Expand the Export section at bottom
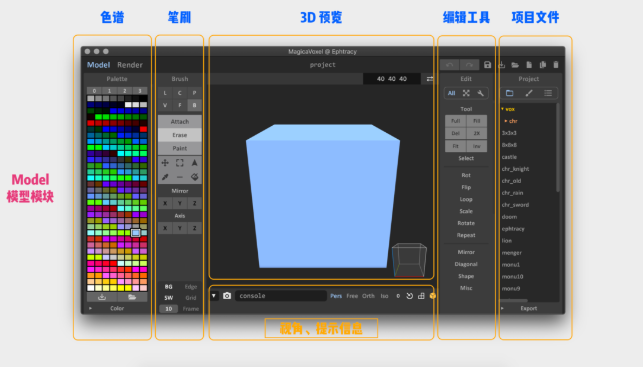 (529, 308)
